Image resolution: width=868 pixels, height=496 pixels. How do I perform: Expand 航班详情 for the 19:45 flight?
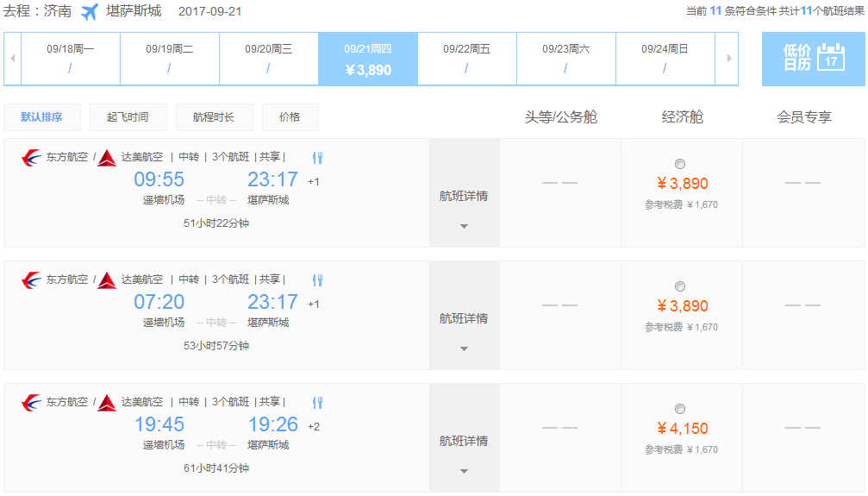click(x=464, y=450)
